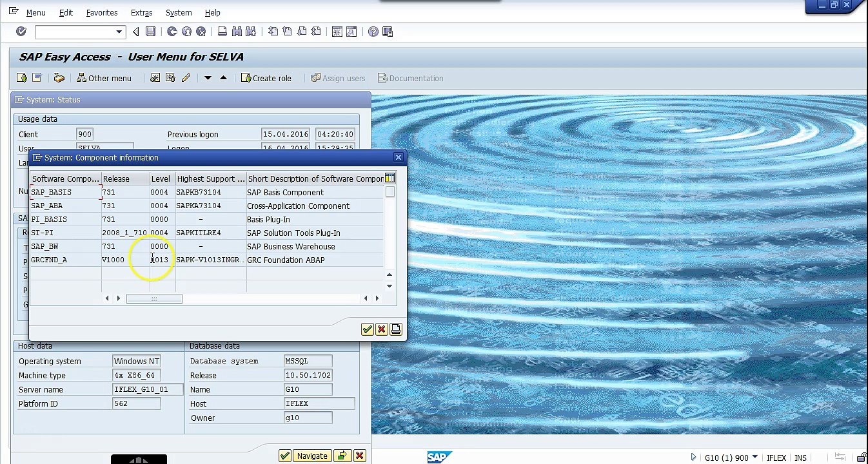Click the SAP Business Workplace icon
The height and width of the screenshot is (464, 868).
59,78
